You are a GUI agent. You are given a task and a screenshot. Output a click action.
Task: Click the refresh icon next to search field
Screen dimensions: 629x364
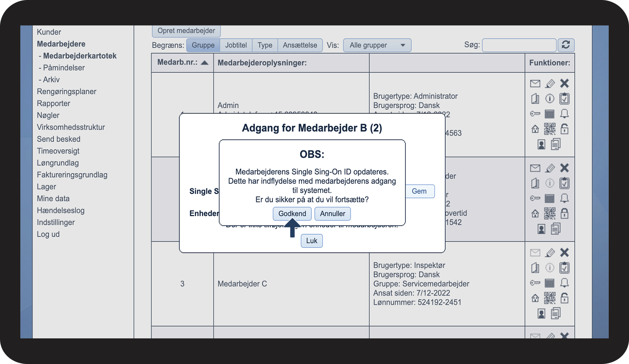(566, 45)
